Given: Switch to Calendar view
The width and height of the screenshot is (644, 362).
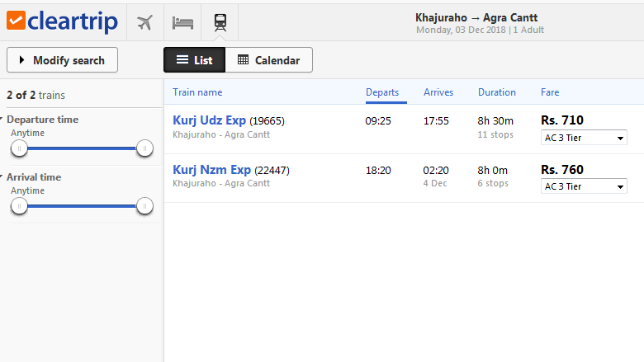Looking at the screenshot, I should (269, 60).
